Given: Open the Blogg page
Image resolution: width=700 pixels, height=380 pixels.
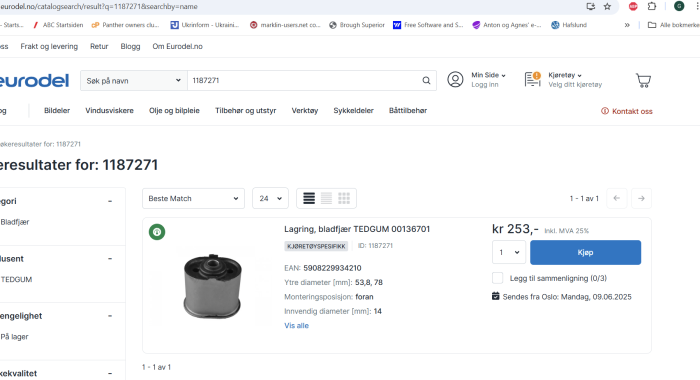Looking at the screenshot, I should tap(130, 46).
